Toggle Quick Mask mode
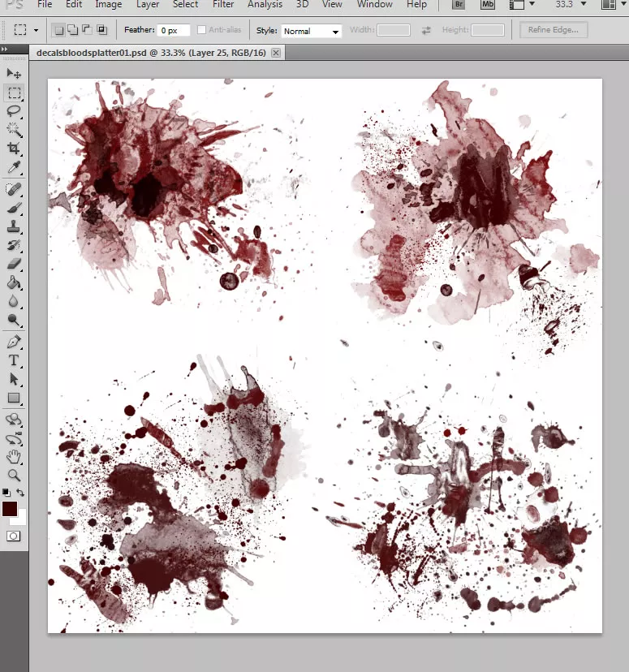 coord(13,536)
